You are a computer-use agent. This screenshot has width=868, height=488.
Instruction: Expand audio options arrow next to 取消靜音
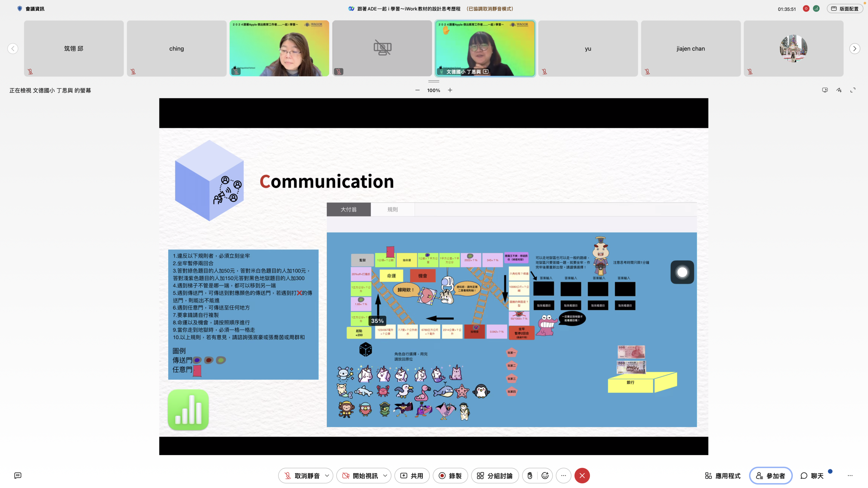(327, 475)
